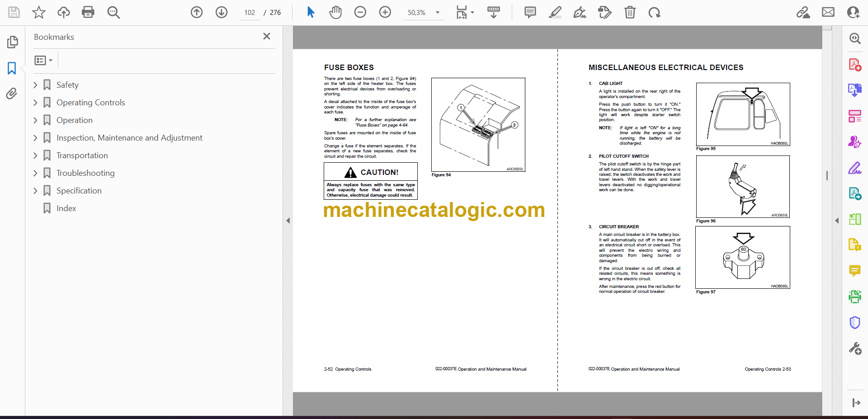This screenshot has width=868, height=419.
Task: Open the Index bookmark
Action: point(66,208)
